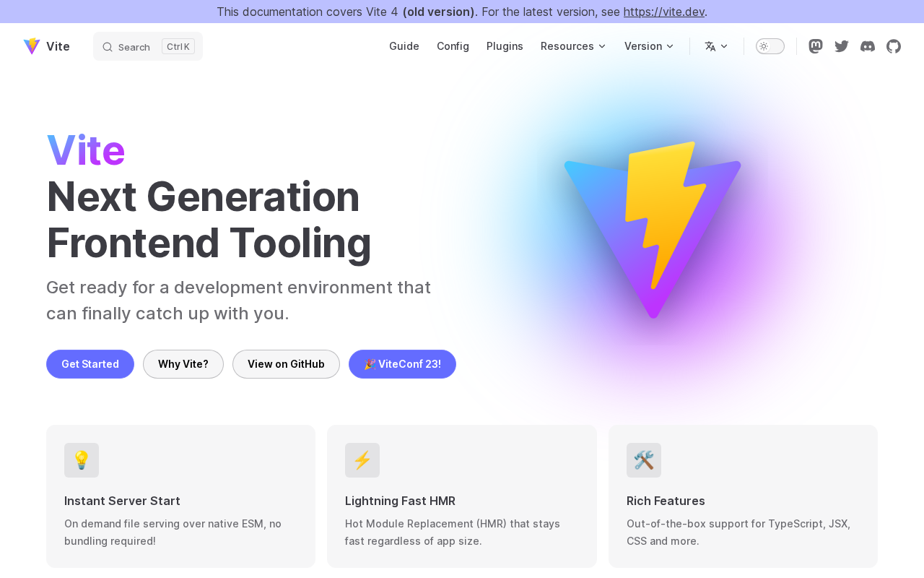The width and height of the screenshot is (924, 578).
Task: Click the gradient 'Vite' hero title
Action: (86, 150)
